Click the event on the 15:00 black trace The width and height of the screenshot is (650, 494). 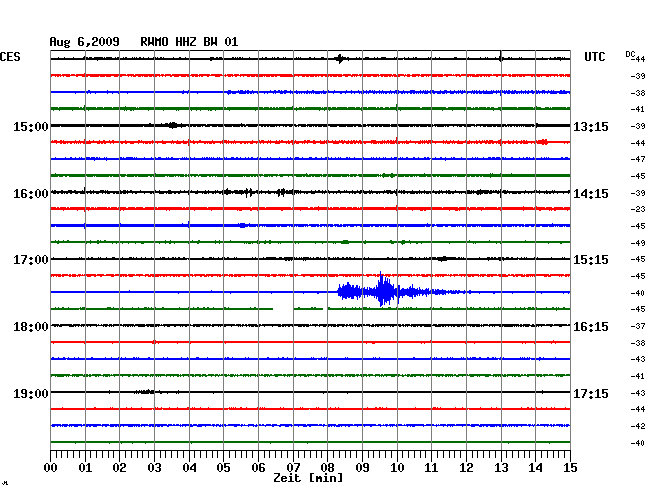172,125
